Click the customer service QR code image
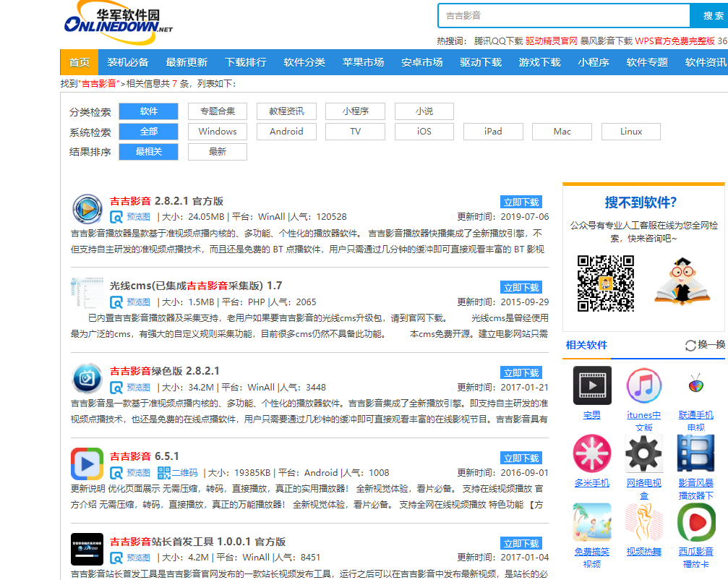Screen dimensions: 728x580 [x=606, y=283]
